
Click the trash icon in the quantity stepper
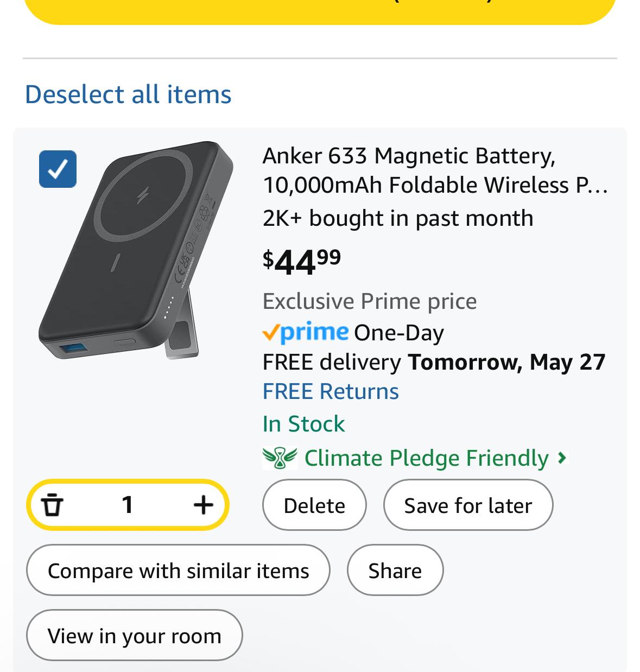tap(52, 505)
